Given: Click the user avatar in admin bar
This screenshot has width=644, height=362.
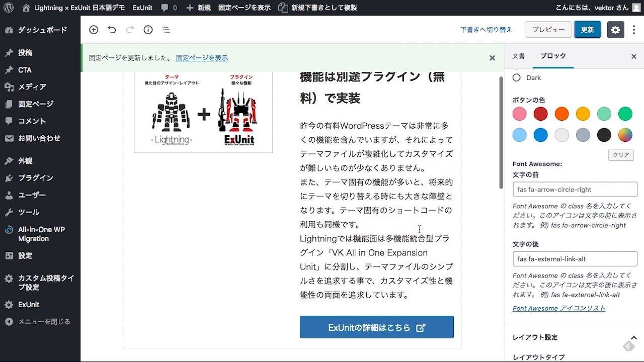Looking at the screenshot, I should coord(636,8).
